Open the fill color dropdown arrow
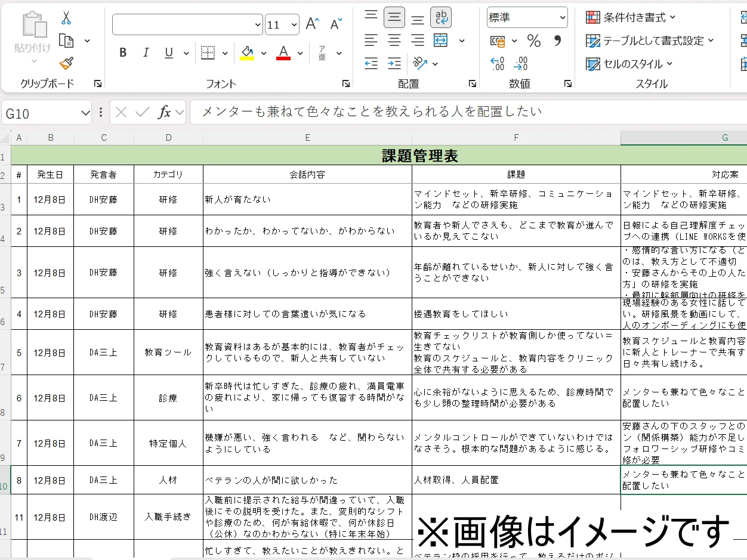The image size is (747, 560). coord(263,52)
